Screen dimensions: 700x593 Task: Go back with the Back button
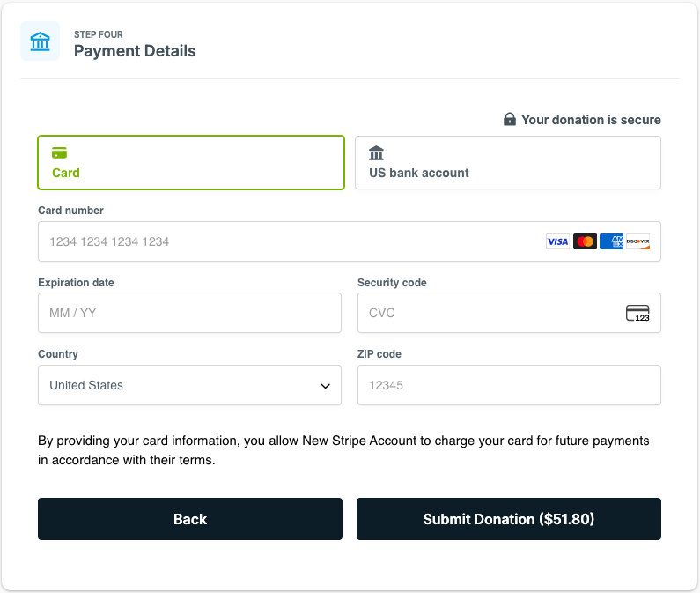(190, 519)
